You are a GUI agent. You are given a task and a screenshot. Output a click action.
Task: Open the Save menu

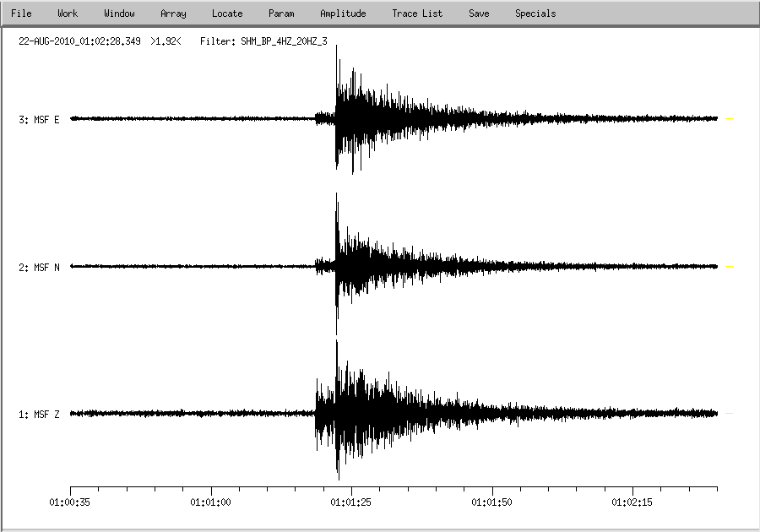coord(479,14)
